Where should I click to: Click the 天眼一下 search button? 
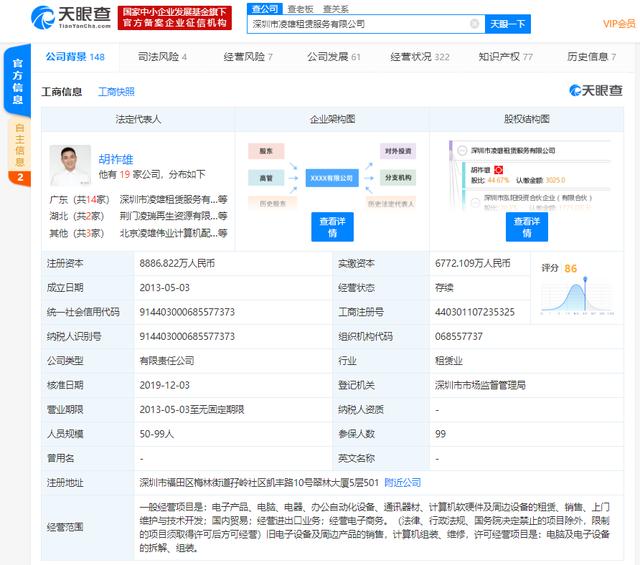coord(507,24)
